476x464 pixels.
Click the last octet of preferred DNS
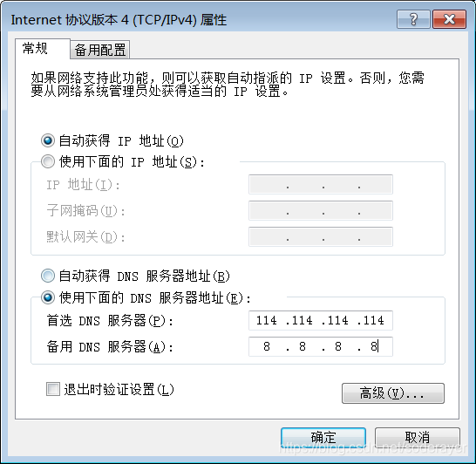[x=374, y=320]
